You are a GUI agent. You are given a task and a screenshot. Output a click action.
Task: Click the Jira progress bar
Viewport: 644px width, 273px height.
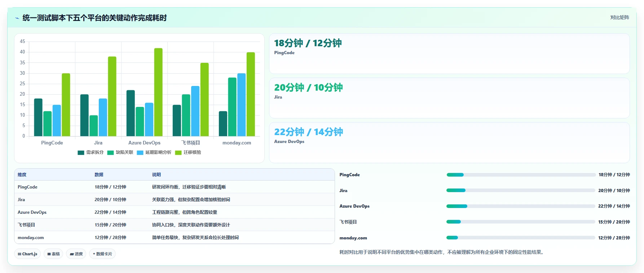click(521, 190)
